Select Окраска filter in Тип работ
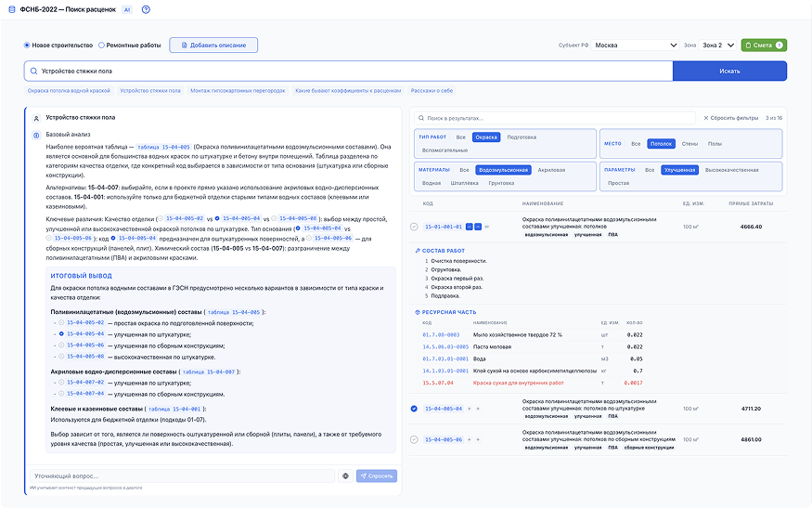812x508 pixels. [x=486, y=137]
